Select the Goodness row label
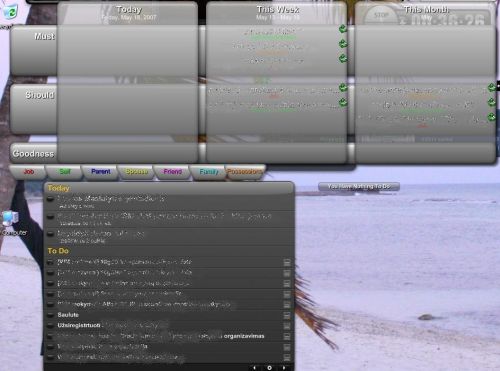 click(33, 154)
